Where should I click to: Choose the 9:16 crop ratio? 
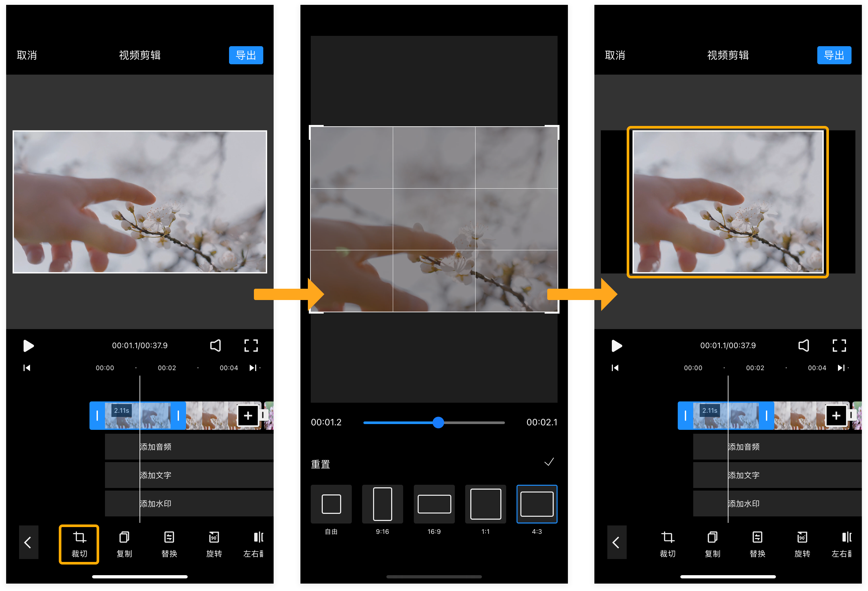click(x=382, y=504)
